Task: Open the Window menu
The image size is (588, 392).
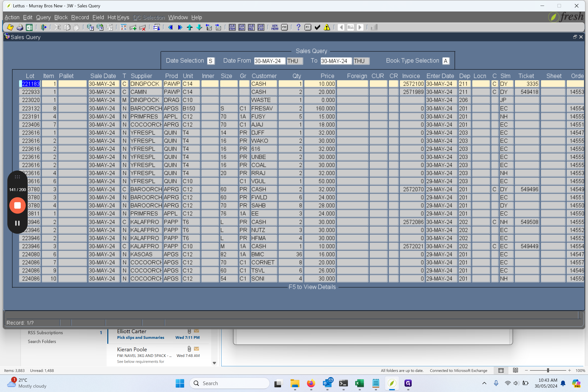Action: [178, 17]
